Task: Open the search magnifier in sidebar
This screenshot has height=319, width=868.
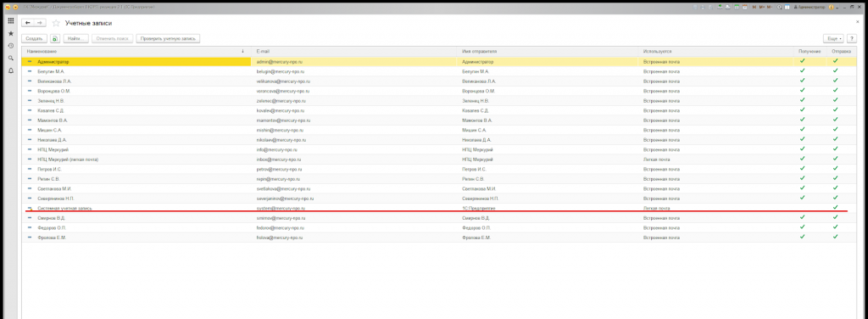Action: [x=10, y=59]
